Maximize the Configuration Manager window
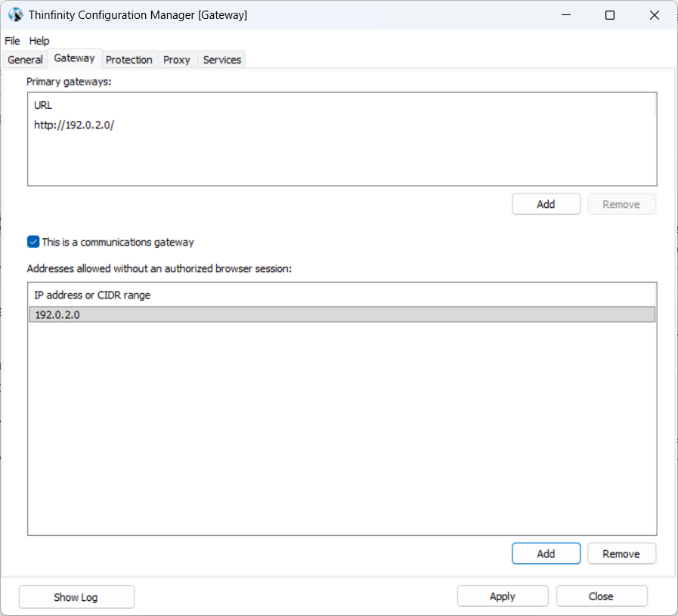 (610, 15)
